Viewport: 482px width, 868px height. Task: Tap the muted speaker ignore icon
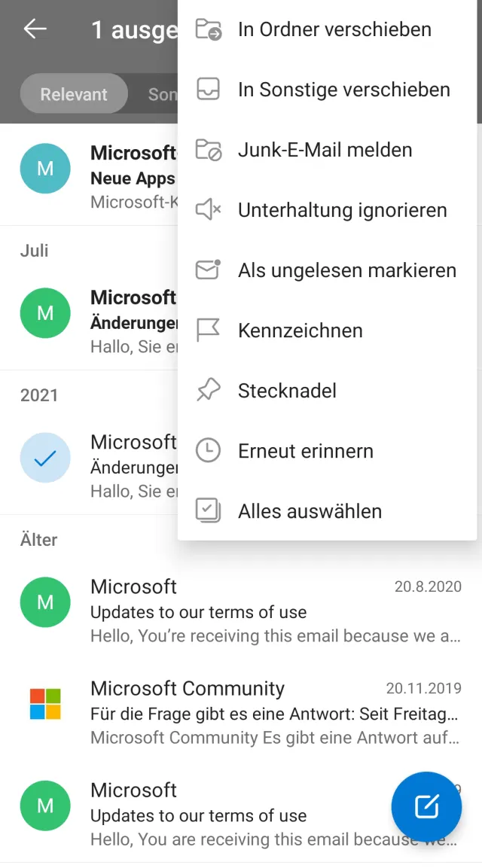point(208,210)
